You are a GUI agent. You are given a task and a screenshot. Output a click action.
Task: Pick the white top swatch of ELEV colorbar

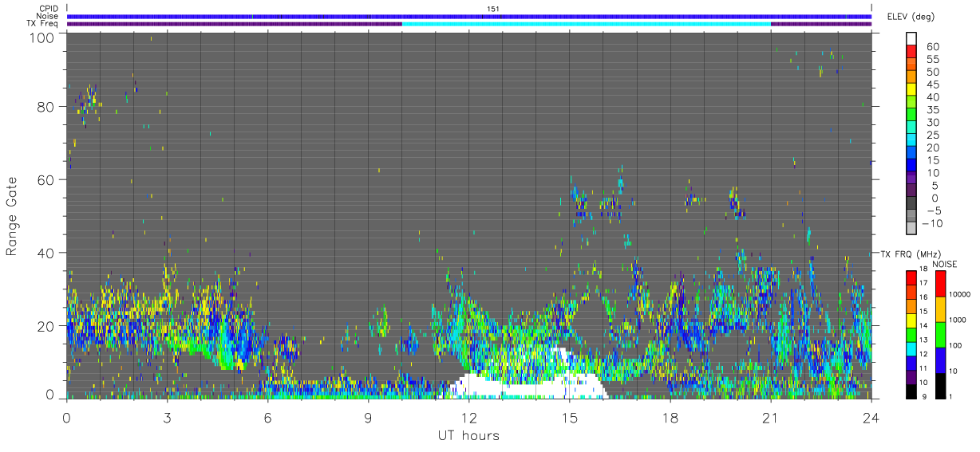pyautogui.click(x=911, y=38)
